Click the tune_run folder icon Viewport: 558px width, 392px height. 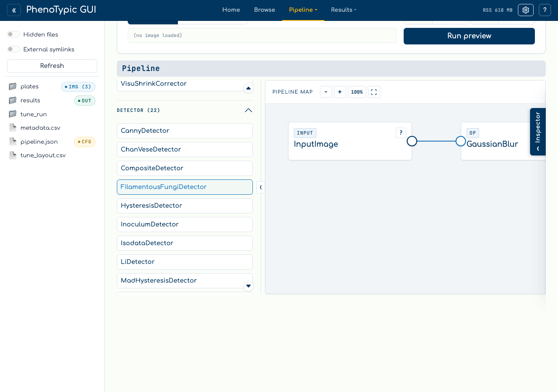[13, 114]
